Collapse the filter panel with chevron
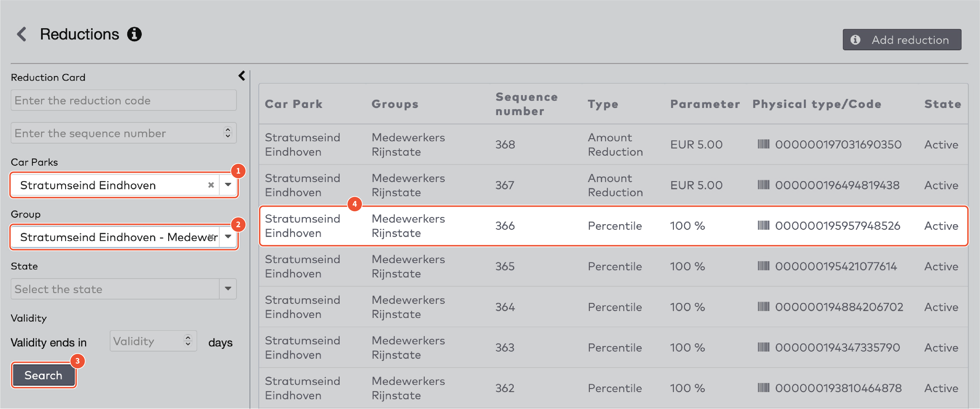Viewport: 980px width, 409px height. point(241,76)
